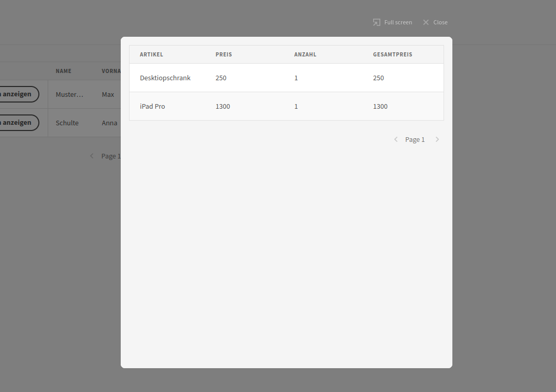Click previous page arrow in customer table
This screenshot has height=392, width=556.
[92, 156]
